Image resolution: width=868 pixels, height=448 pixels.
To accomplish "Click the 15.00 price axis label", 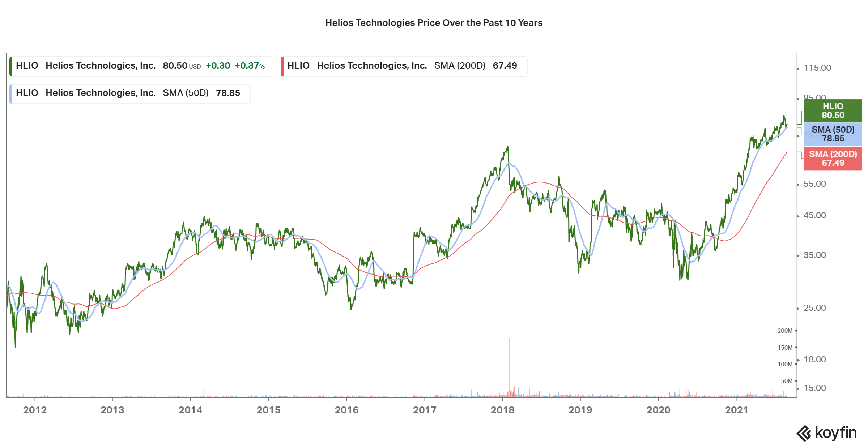I will pyautogui.click(x=815, y=388).
